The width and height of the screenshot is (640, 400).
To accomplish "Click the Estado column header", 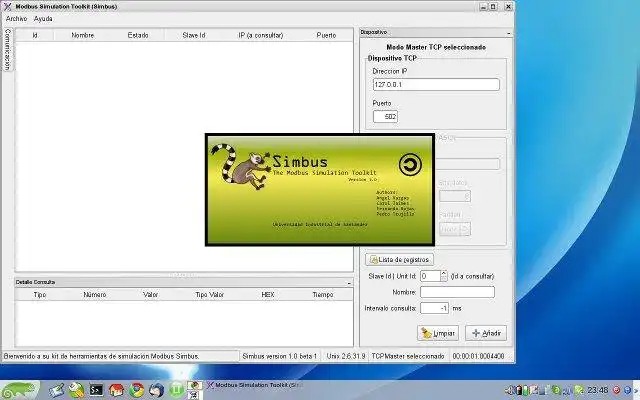I will pyautogui.click(x=138, y=35).
